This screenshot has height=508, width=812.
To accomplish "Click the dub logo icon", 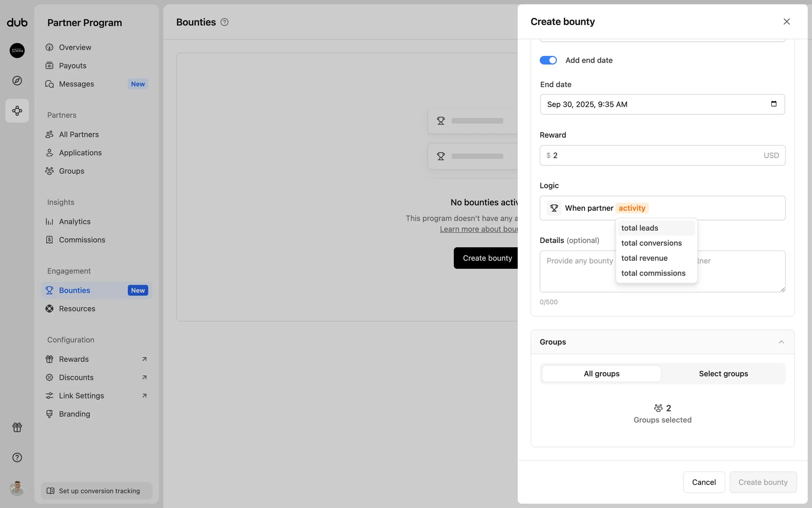I will (17, 22).
